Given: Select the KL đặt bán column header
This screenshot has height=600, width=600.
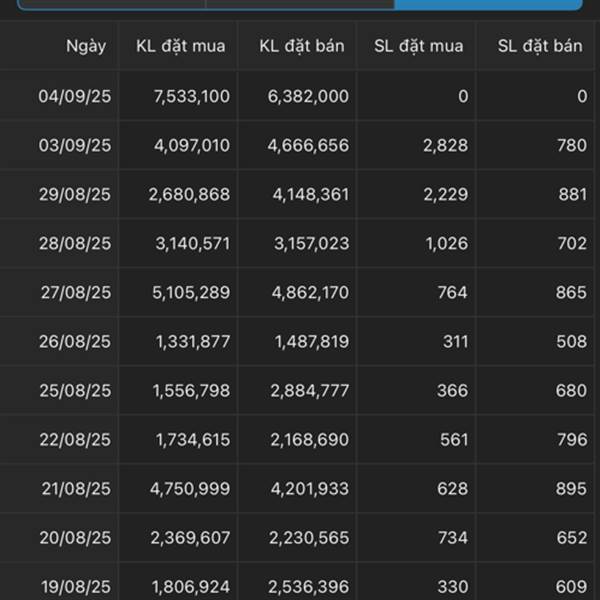Looking at the screenshot, I should click(x=302, y=46).
